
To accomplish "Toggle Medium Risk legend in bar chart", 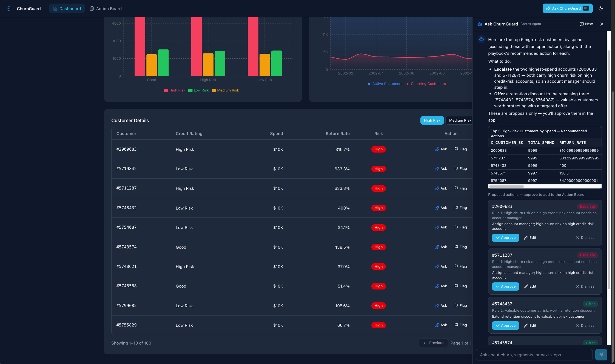I will click(225, 90).
